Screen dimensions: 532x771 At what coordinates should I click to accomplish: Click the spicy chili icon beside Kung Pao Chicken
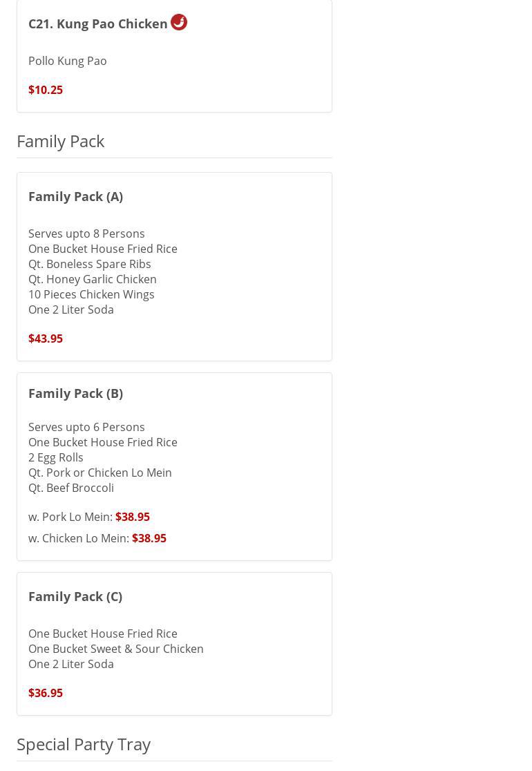point(179,22)
